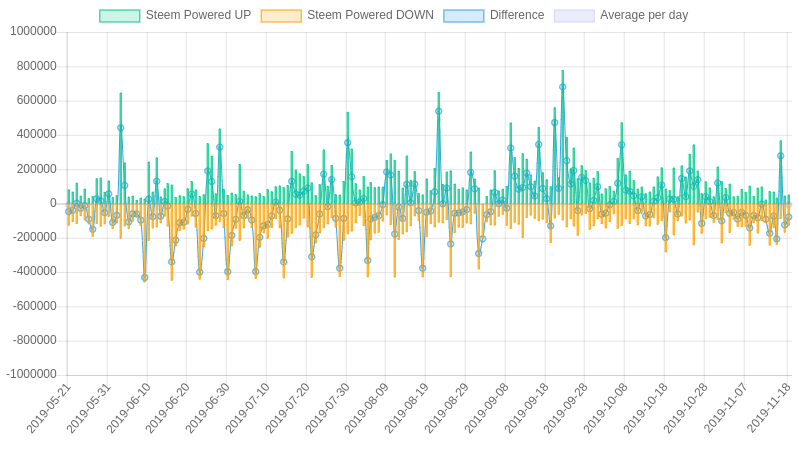Click the 2019-10-28 date label
Viewport: 798px width, 450px height.
point(685,408)
